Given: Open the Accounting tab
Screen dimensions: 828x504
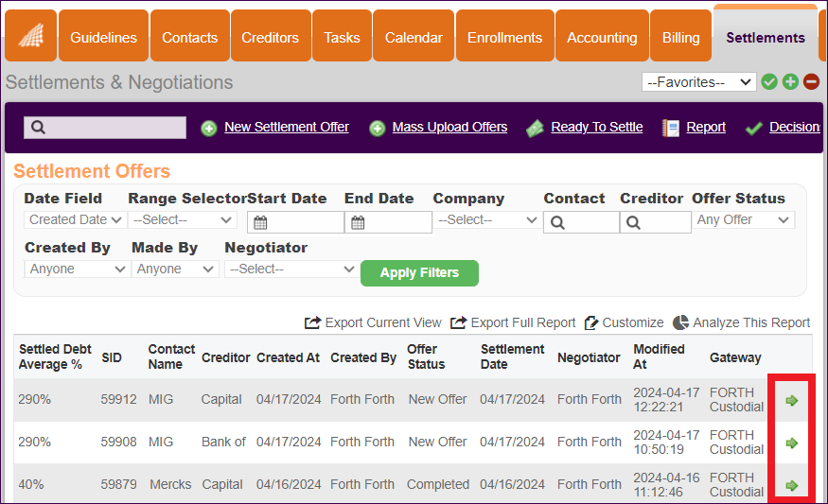Looking at the screenshot, I should tap(602, 36).
